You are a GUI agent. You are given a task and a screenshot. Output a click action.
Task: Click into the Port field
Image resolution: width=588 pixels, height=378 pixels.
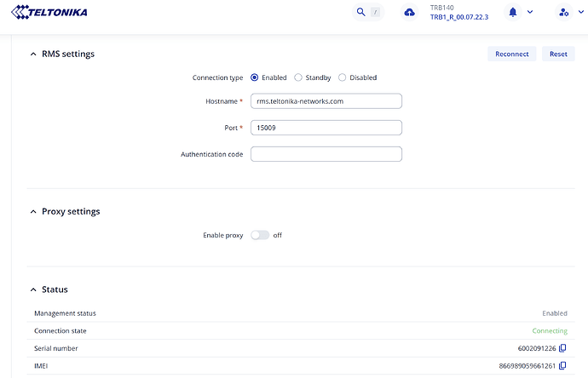point(326,128)
